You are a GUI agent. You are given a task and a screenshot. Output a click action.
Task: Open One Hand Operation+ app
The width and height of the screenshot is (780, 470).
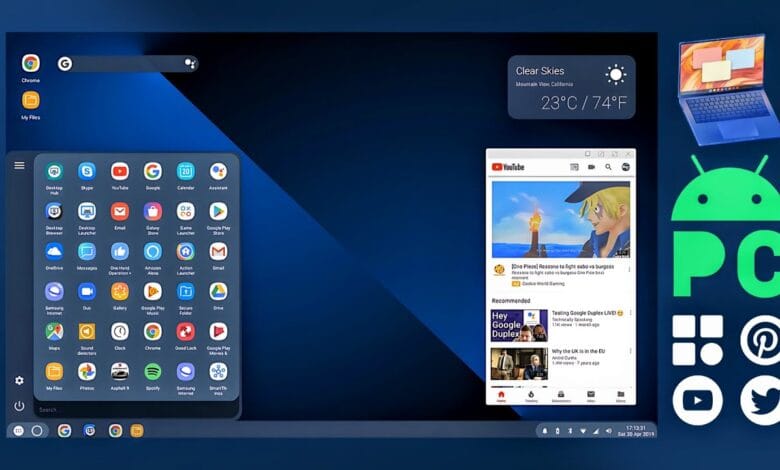[x=120, y=251]
